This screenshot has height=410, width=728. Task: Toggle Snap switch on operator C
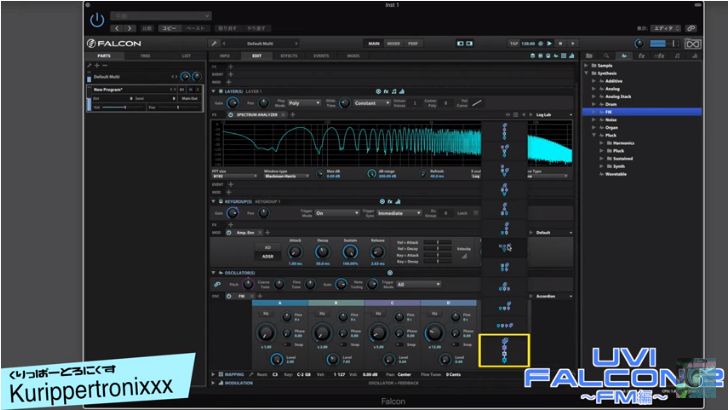coord(400,345)
